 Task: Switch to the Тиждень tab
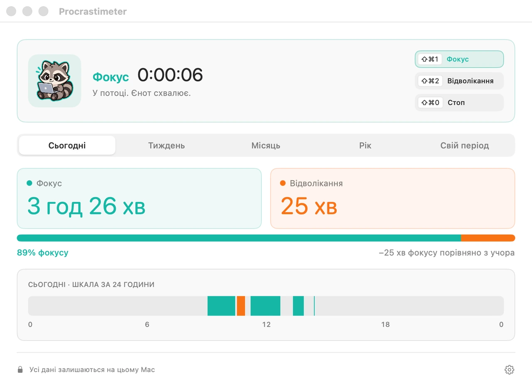[x=167, y=145]
